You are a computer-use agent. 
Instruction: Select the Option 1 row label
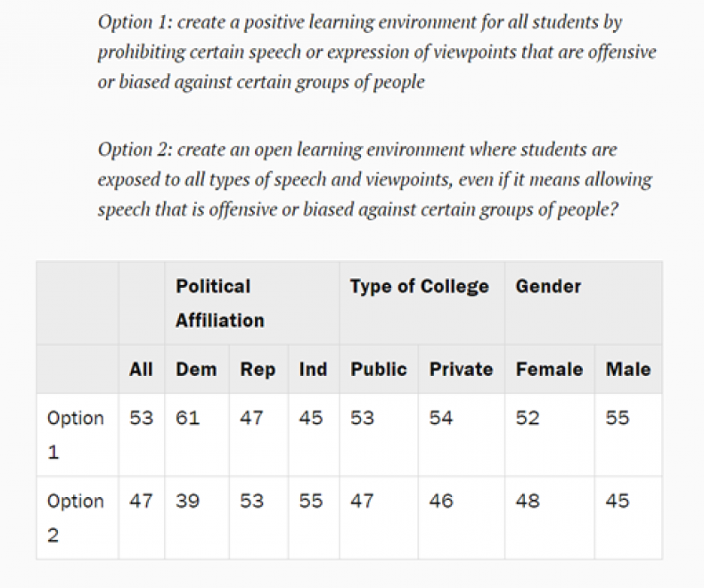coord(78,435)
